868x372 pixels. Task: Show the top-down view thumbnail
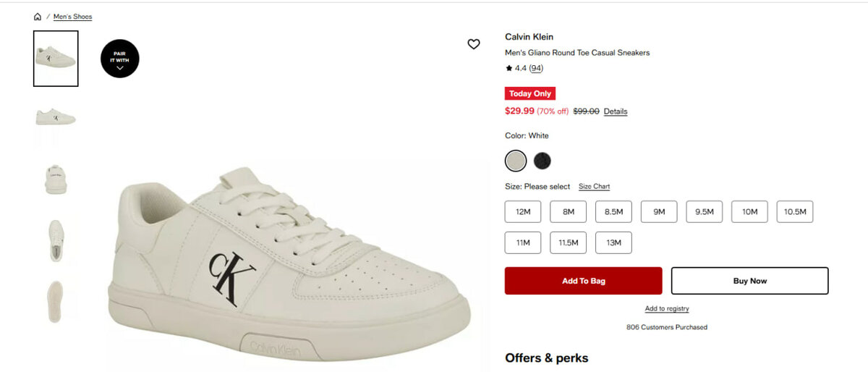[56, 240]
